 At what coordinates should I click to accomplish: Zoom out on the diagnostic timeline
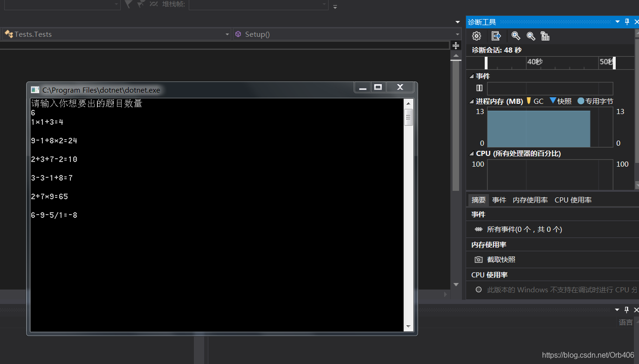[530, 36]
